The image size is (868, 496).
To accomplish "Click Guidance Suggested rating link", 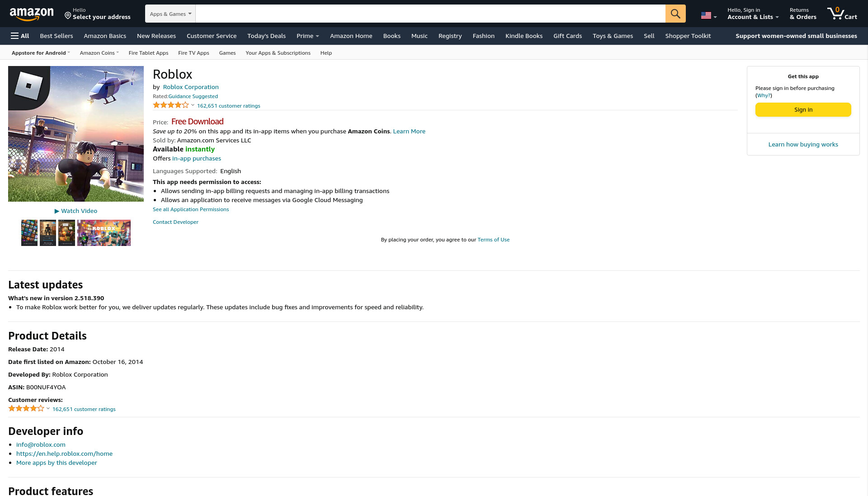I will (x=193, y=96).
